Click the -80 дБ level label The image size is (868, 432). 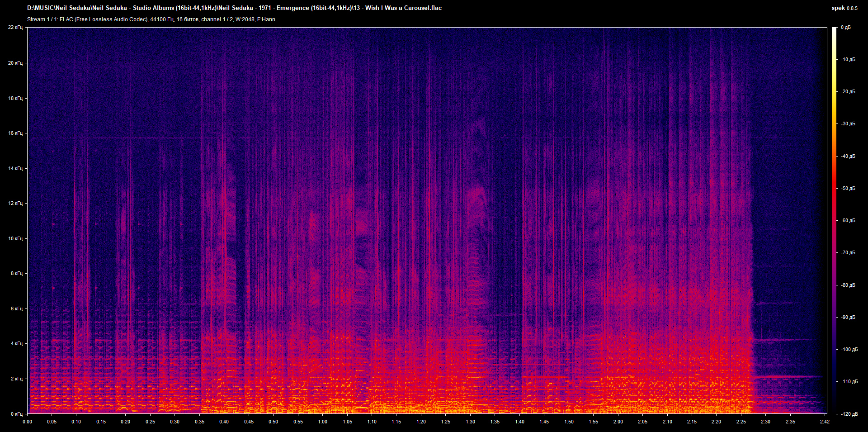click(848, 285)
